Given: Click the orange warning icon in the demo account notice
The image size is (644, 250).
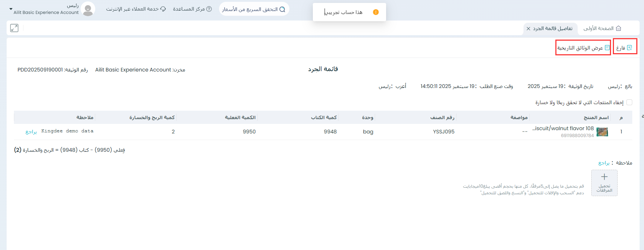Looking at the screenshot, I should click(x=375, y=12).
